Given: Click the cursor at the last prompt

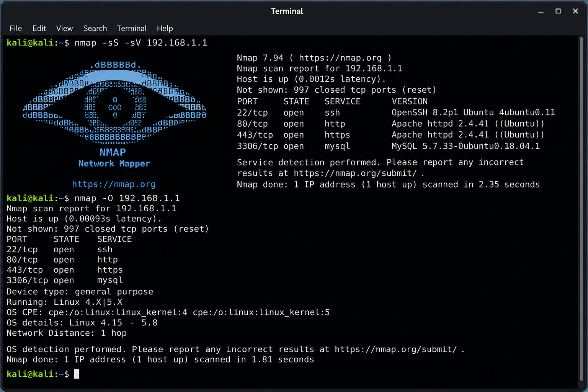Looking at the screenshot, I should 77,374.
